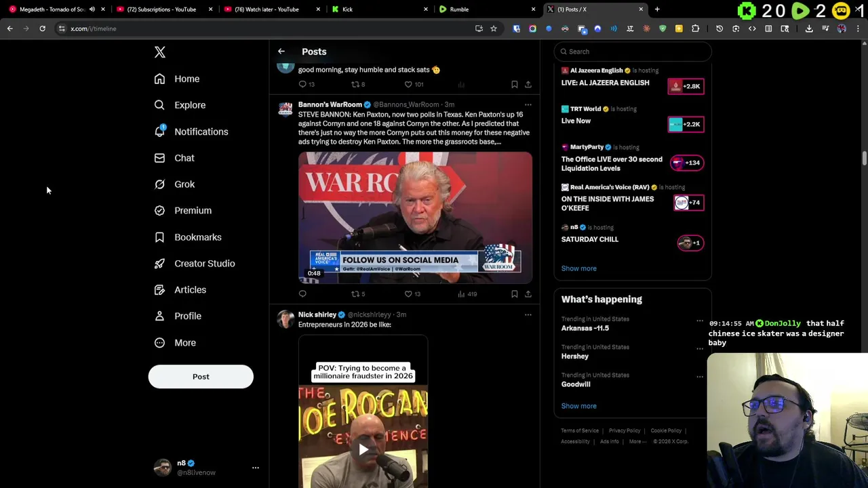Show more live broadcasts
This screenshot has width=868, height=488.
[579, 268]
